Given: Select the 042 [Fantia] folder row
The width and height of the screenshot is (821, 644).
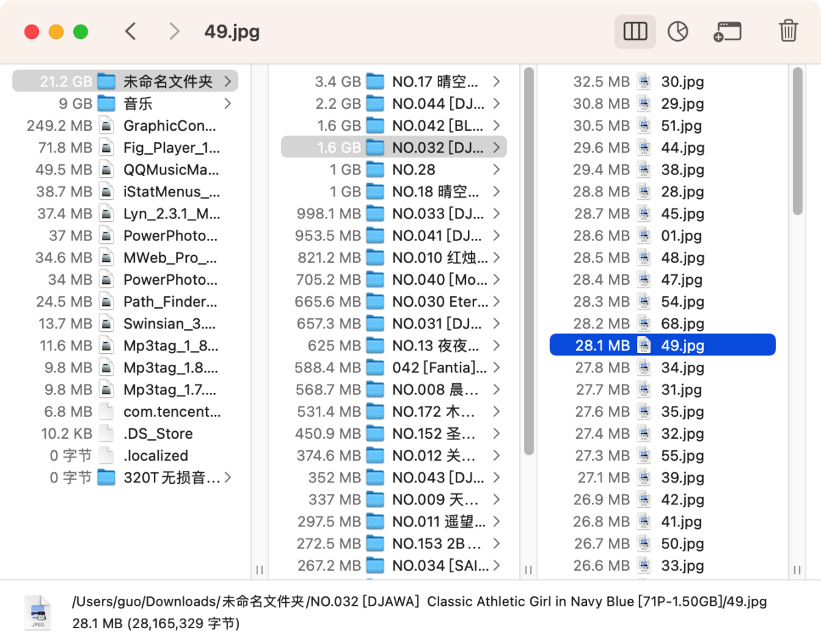Looking at the screenshot, I should pyautogui.click(x=394, y=368).
